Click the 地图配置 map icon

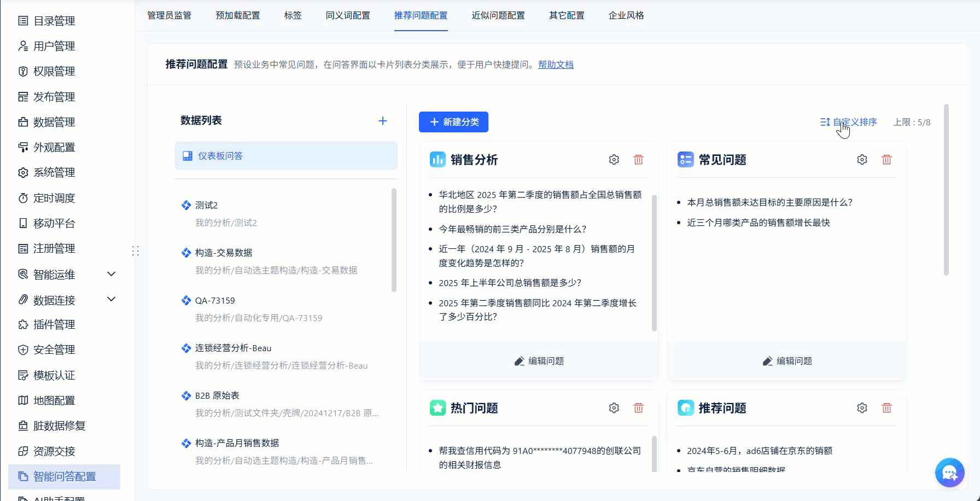point(23,400)
